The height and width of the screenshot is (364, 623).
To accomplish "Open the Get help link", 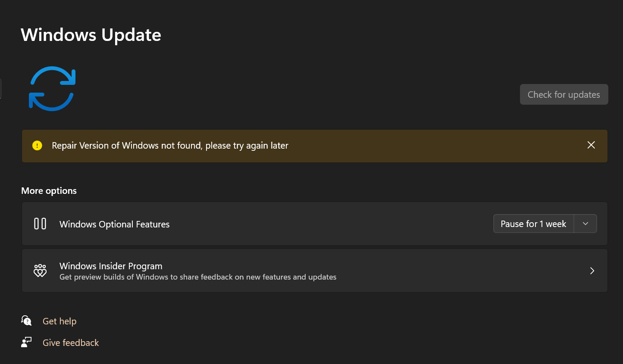I will 59,321.
